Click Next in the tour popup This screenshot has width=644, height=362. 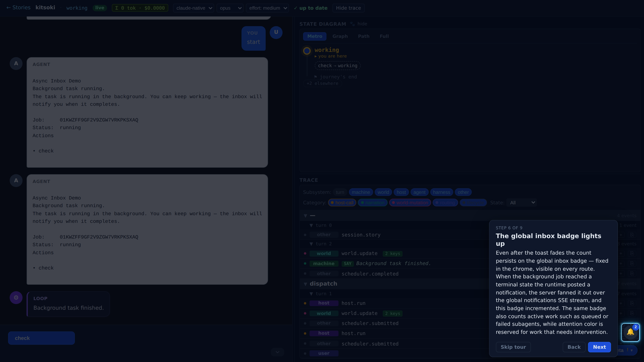599,347
